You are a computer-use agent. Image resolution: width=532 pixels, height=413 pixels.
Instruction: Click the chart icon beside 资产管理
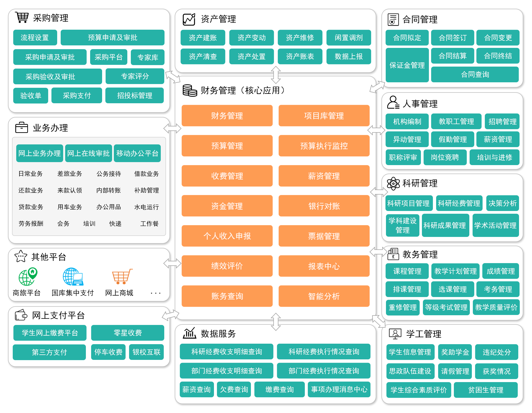[189, 19]
